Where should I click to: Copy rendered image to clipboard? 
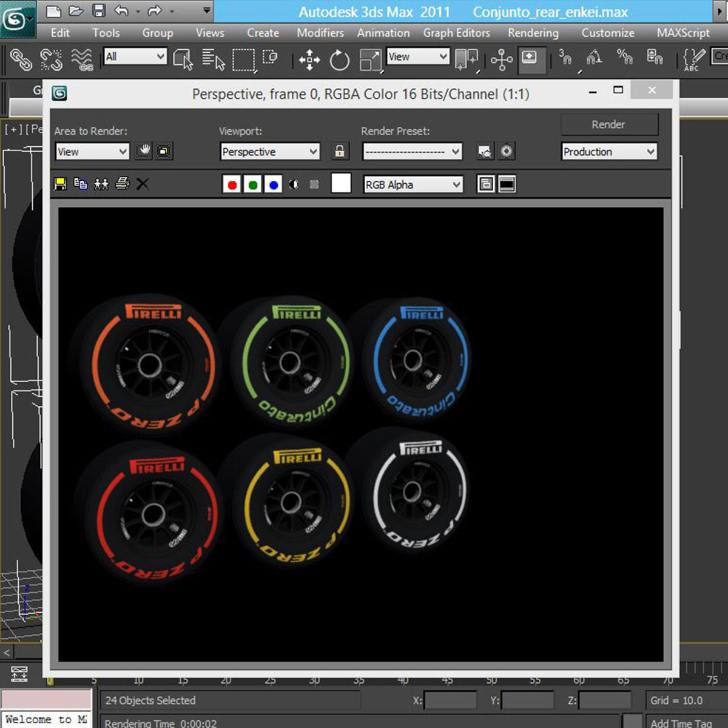point(80,183)
